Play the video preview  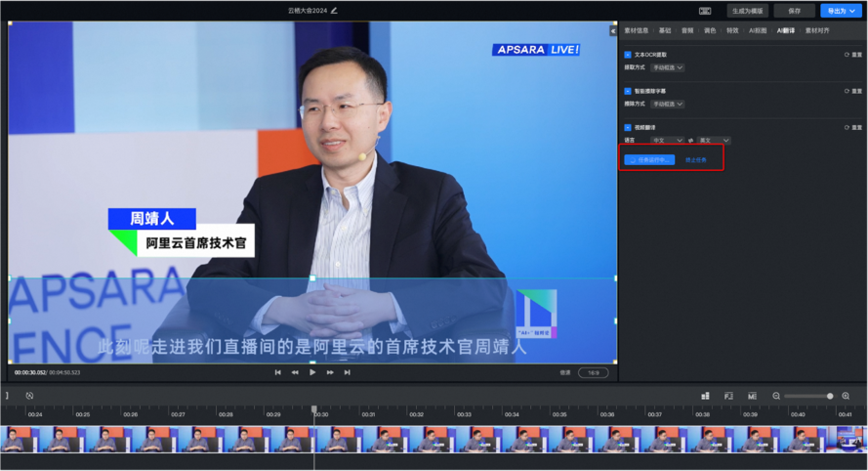tap(312, 372)
